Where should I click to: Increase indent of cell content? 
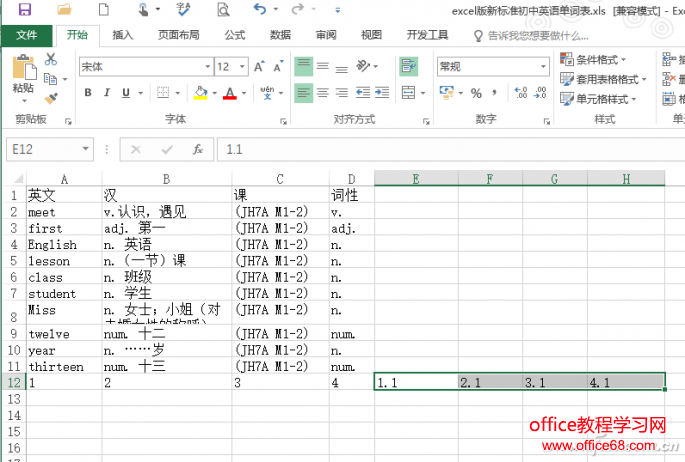coord(382,93)
